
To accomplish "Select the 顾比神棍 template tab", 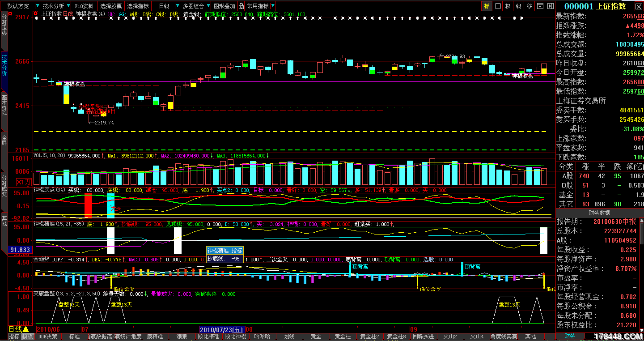I will [235, 337].
